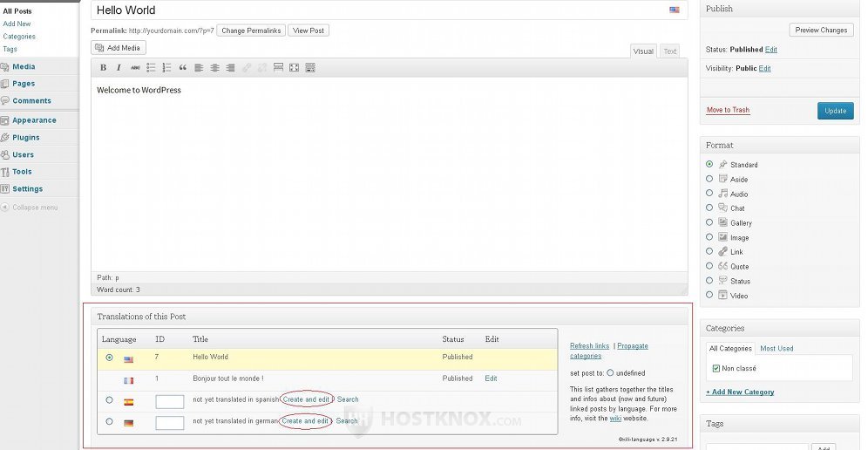
Task: Set post language to undefined
Action: click(x=610, y=373)
